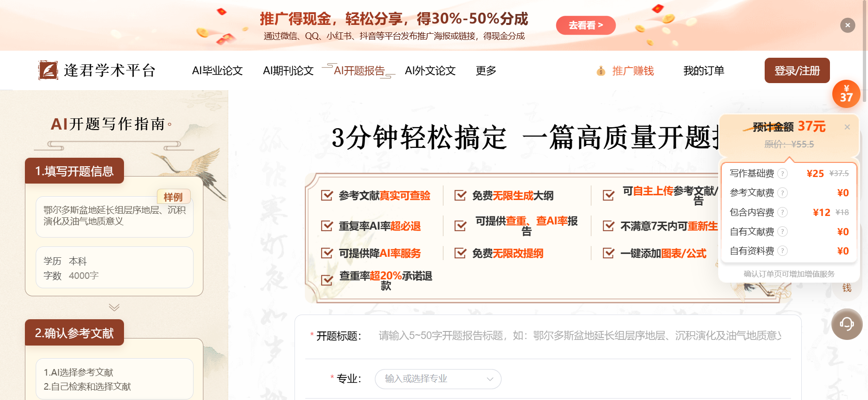
Task: Click the 开题标题 input field
Action: [580, 336]
